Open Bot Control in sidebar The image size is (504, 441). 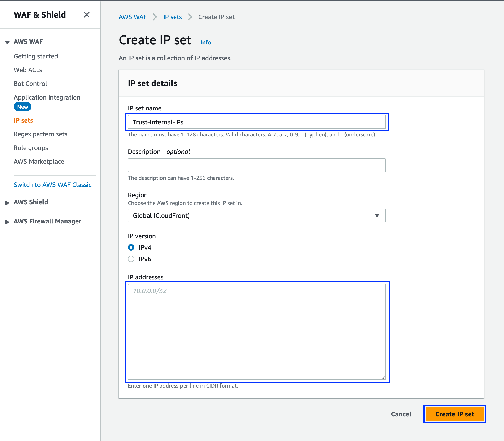pyautogui.click(x=30, y=84)
